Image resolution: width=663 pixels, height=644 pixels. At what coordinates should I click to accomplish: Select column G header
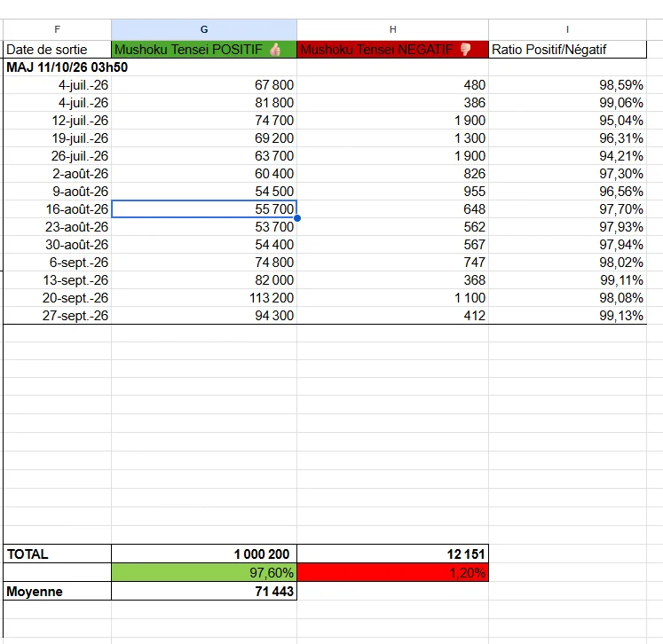204,29
